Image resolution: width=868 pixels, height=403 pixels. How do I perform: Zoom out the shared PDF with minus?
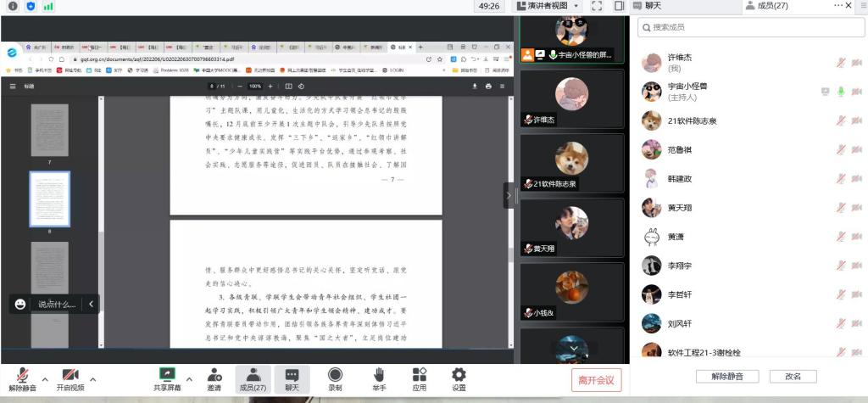240,87
